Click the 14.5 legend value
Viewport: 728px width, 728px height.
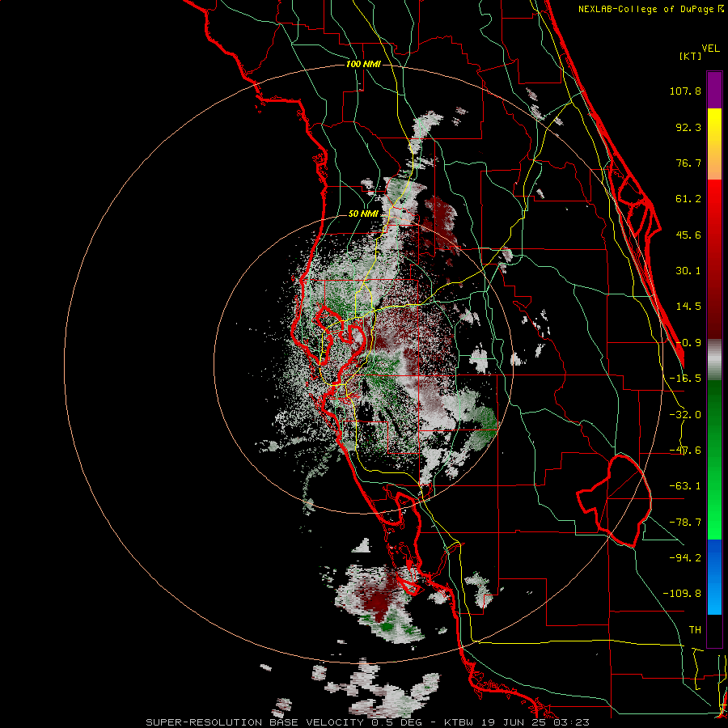tap(688, 307)
